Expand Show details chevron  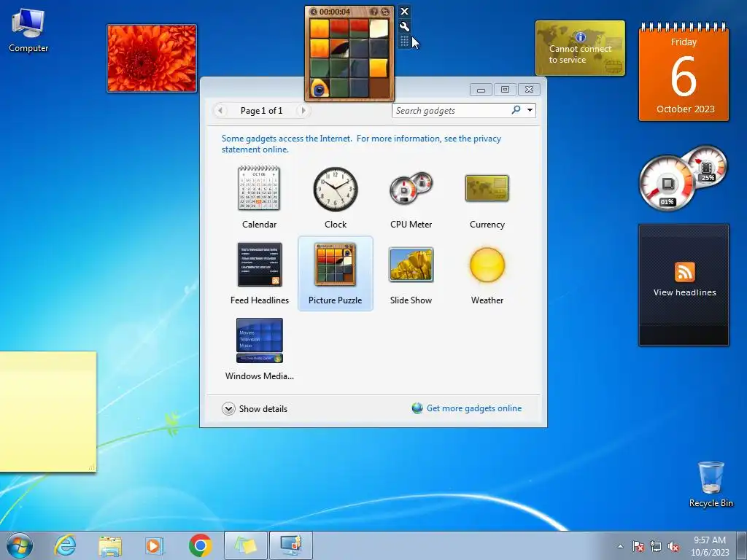point(228,408)
